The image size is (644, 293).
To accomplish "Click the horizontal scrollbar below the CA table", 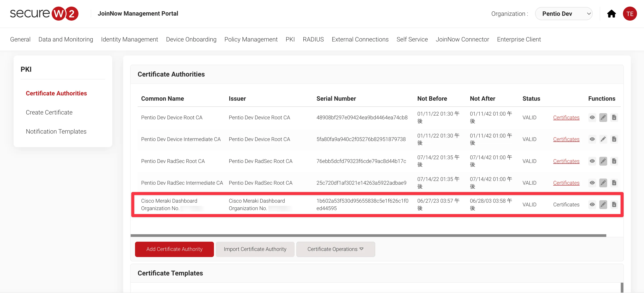I will pos(368,236).
